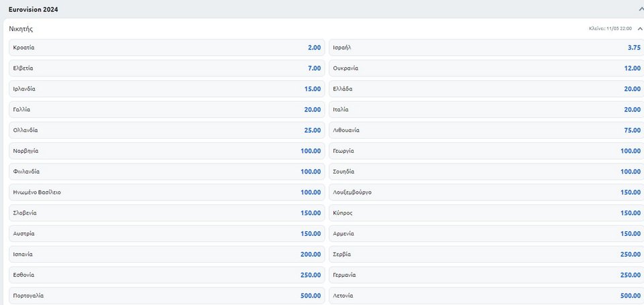Bet on the Γερμανία row
The image size is (644, 305).
pyautogui.click(x=486, y=275)
